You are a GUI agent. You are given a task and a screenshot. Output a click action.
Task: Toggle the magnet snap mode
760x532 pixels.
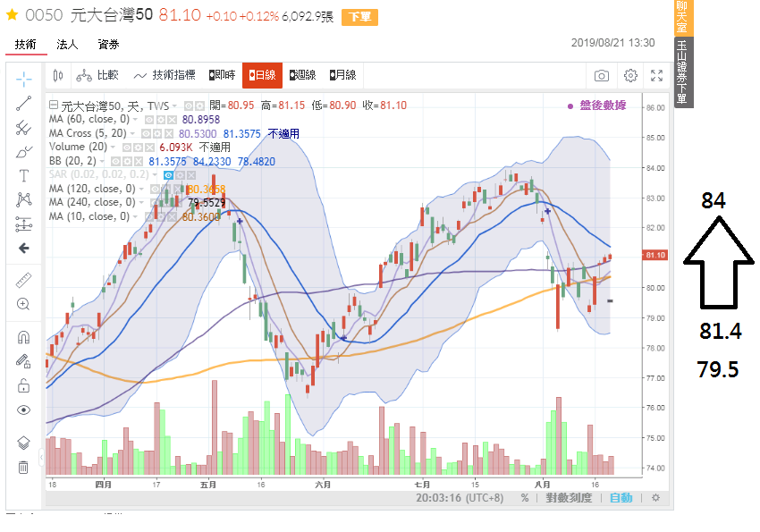23,337
